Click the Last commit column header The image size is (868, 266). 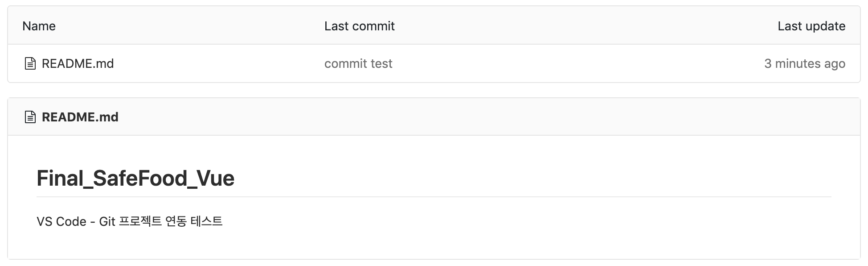359,26
